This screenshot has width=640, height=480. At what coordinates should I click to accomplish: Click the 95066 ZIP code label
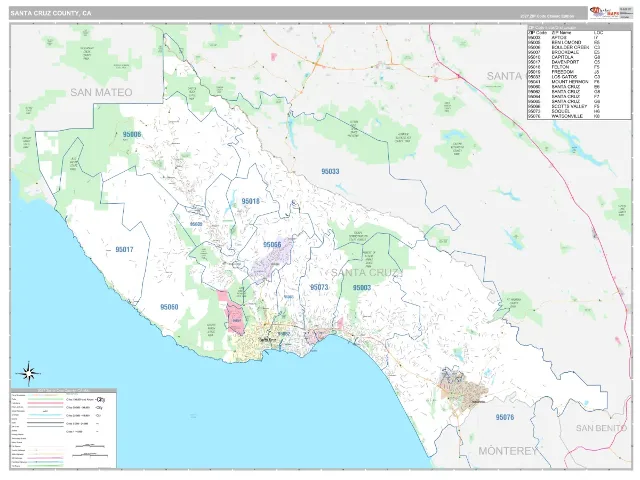272,244
